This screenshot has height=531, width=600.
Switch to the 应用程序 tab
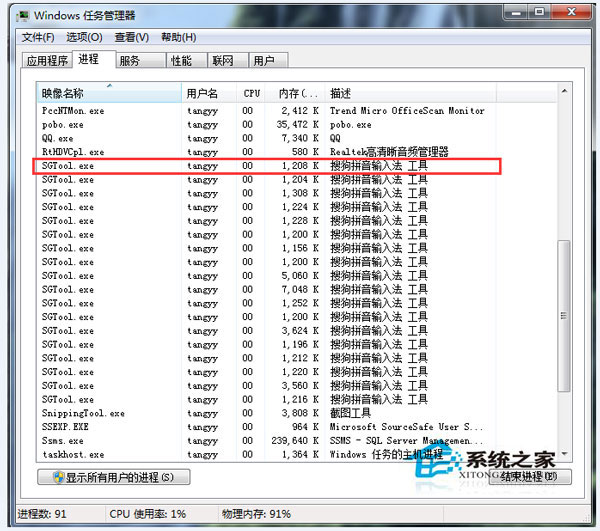[47, 60]
